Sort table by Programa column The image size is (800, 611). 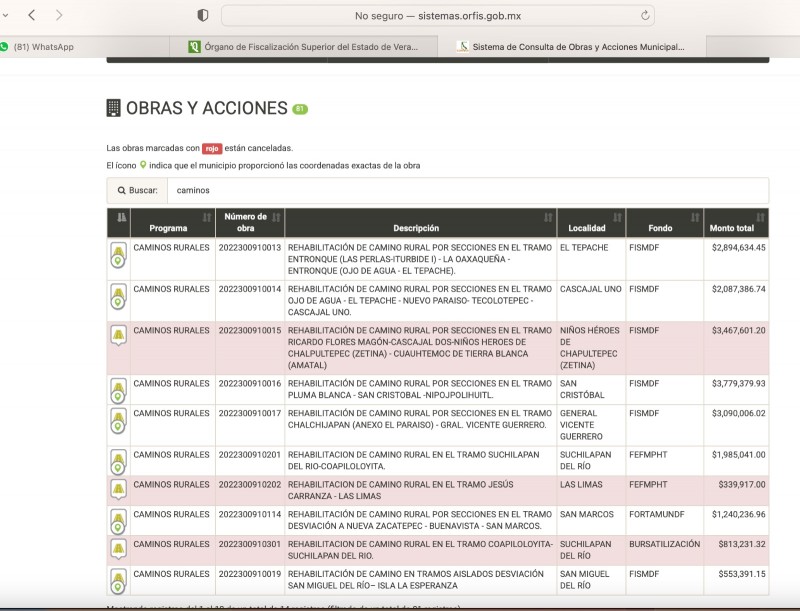click(173, 223)
